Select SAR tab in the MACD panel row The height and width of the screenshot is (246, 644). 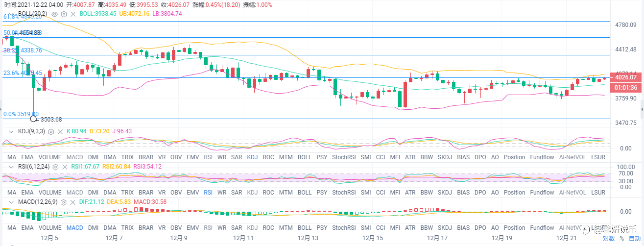coord(237,228)
